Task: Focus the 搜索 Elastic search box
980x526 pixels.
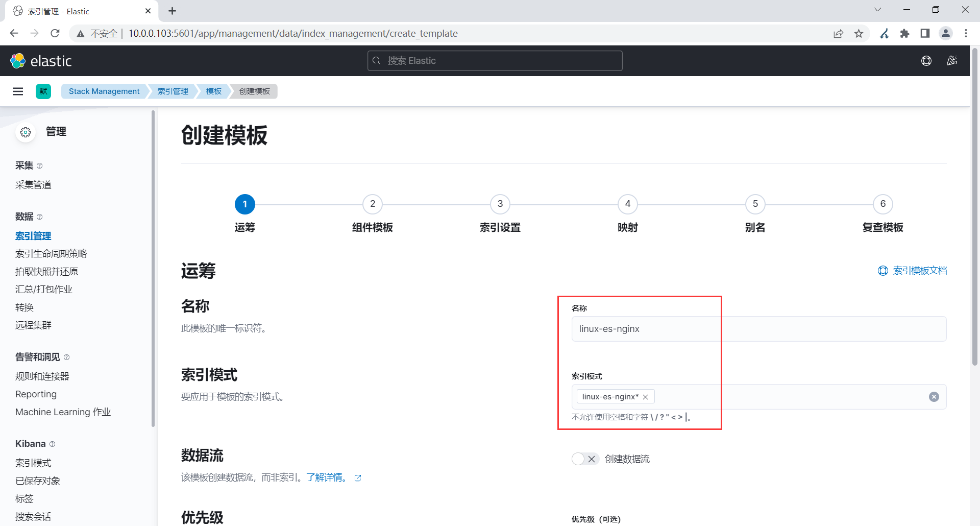Action: click(495, 61)
